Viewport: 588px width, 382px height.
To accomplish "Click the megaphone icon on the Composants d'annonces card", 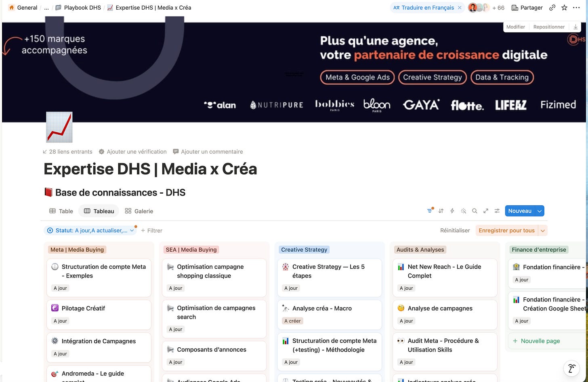I will (x=170, y=349).
